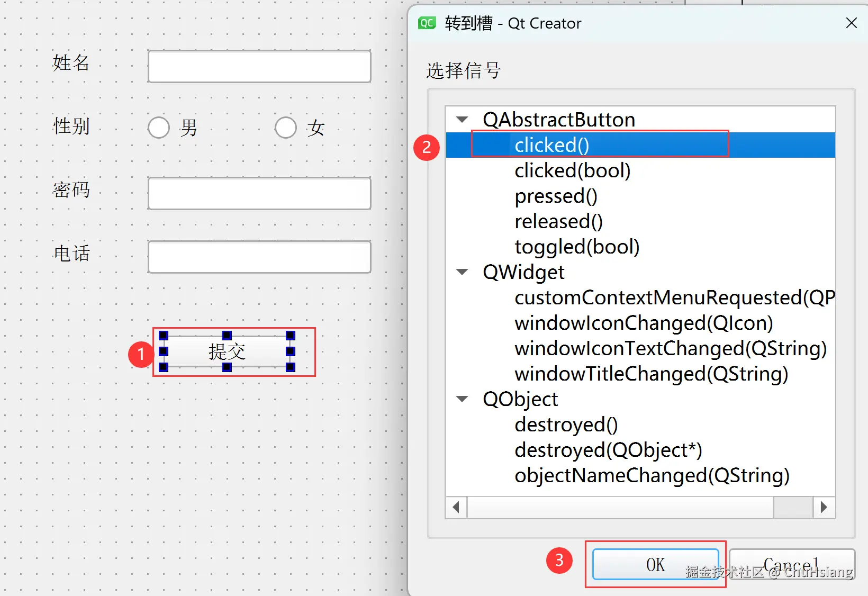This screenshot has width=868, height=596.
Task: Click the 性别 label on the form
Action: (x=71, y=127)
